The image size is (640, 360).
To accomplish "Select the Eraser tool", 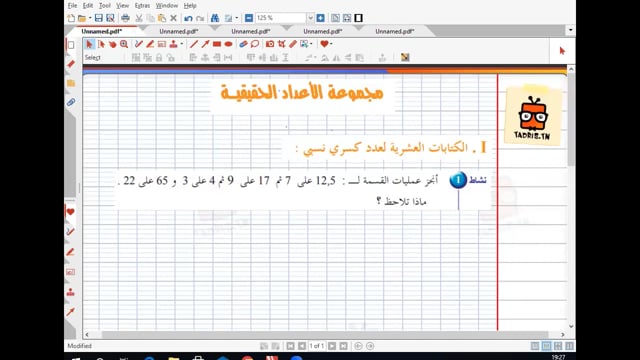I will click(243, 44).
